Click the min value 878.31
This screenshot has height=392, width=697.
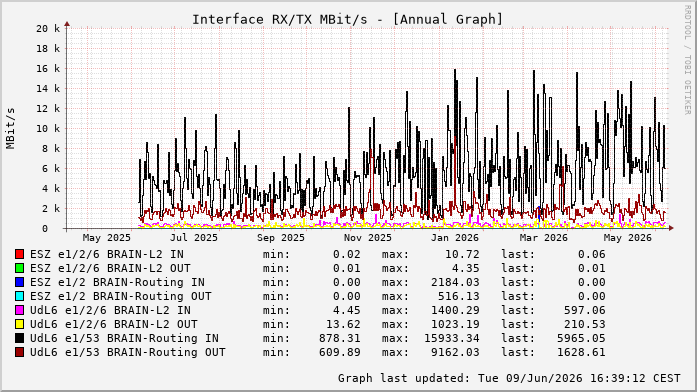point(340,338)
